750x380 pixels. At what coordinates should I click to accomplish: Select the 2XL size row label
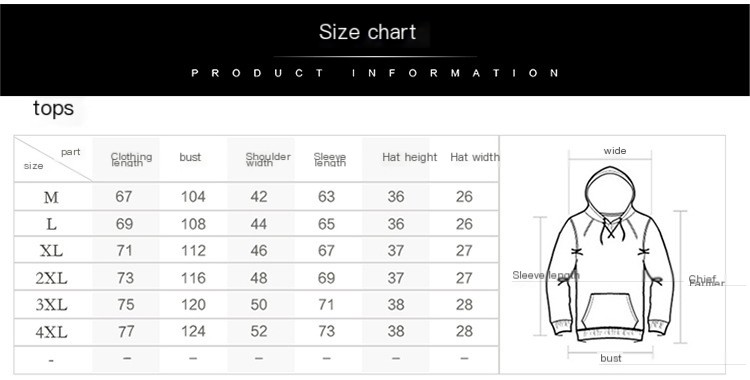[51, 278]
